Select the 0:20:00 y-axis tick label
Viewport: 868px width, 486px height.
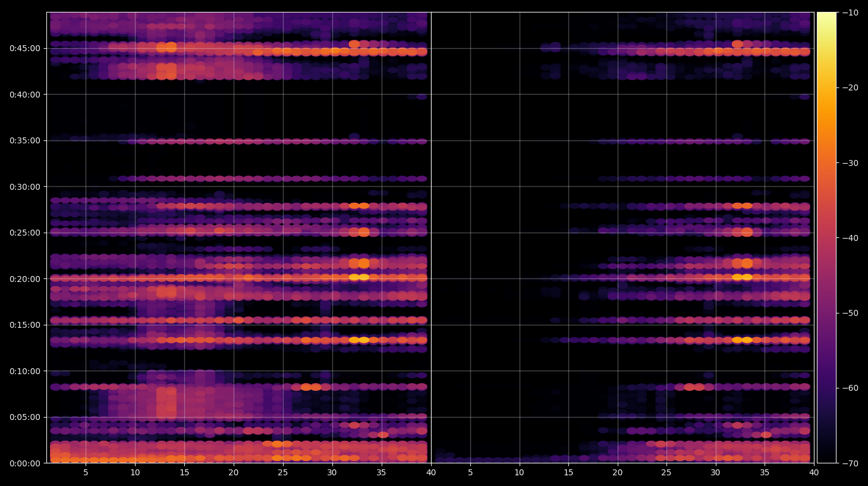[25, 279]
